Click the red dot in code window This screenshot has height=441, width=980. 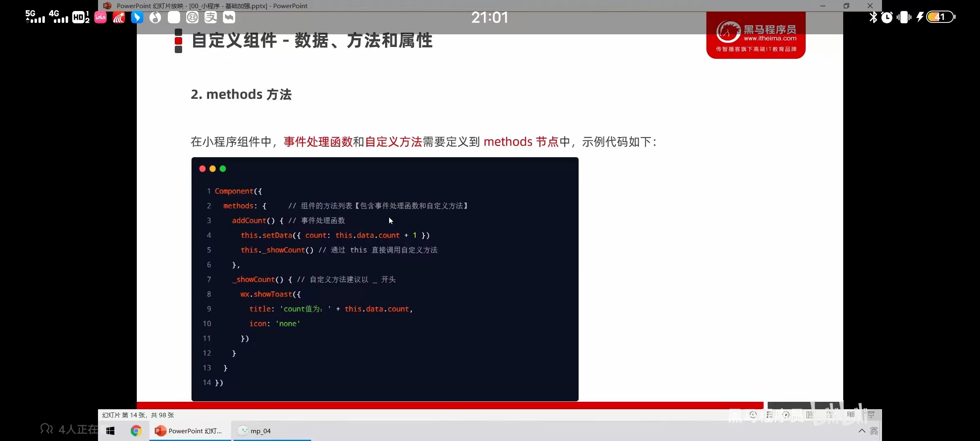coord(202,169)
